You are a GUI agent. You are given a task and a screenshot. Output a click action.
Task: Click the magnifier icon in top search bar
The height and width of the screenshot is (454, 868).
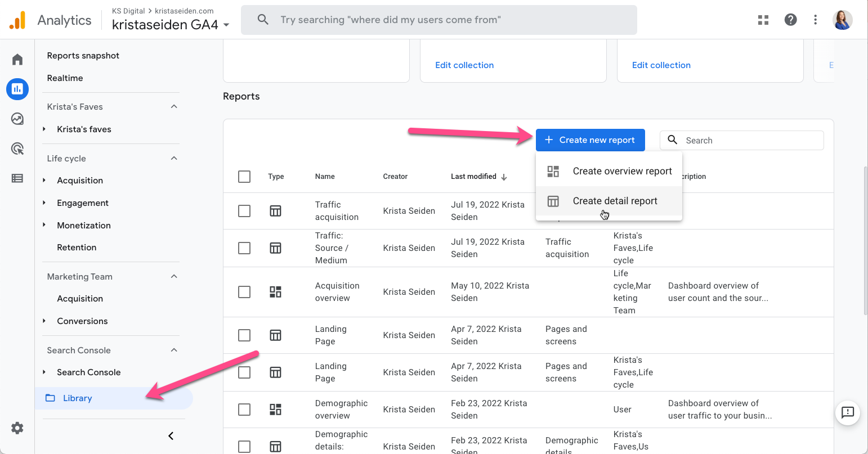pos(263,20)
